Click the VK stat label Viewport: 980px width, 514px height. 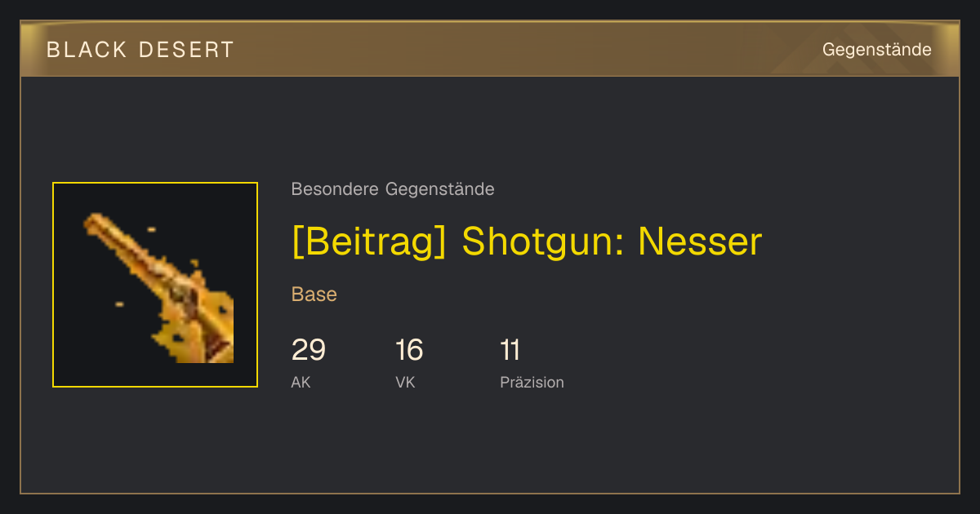[x=405, y=382]
